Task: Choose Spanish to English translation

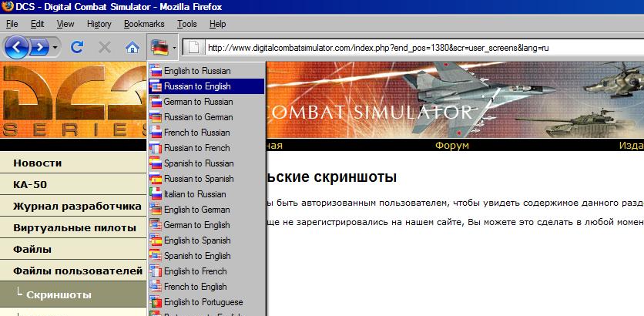Action: [x=206, y=256]
